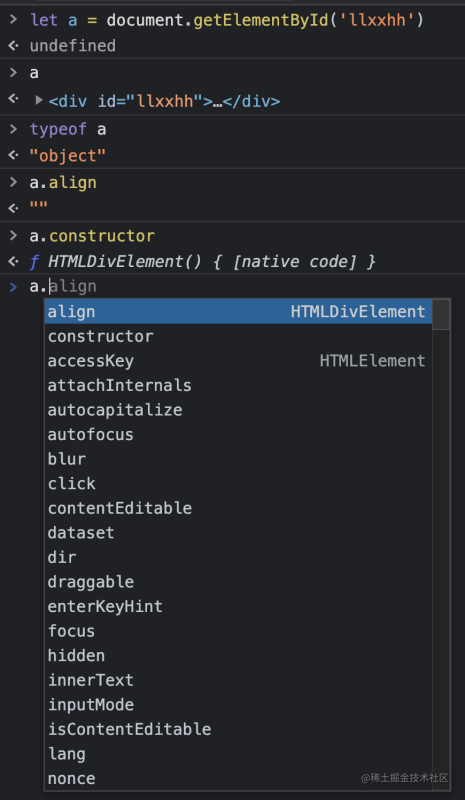Screen dimensions: 465x800
Task: Click the 'let a = document.getElementById' command line
Action: click(227, 20)
